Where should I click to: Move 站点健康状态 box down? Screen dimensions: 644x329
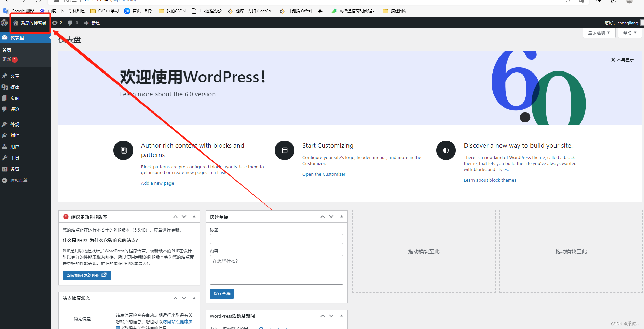[184, 298]
